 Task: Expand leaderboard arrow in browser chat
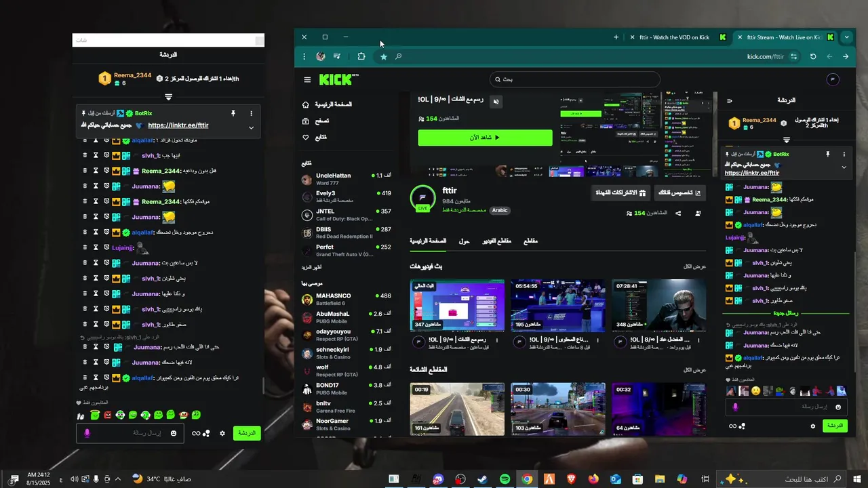787,140
